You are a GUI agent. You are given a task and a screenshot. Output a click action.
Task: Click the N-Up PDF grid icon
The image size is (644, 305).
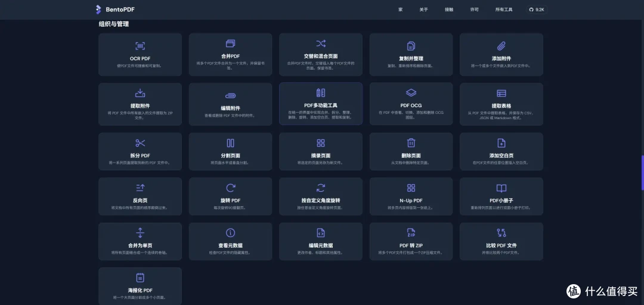411,188
